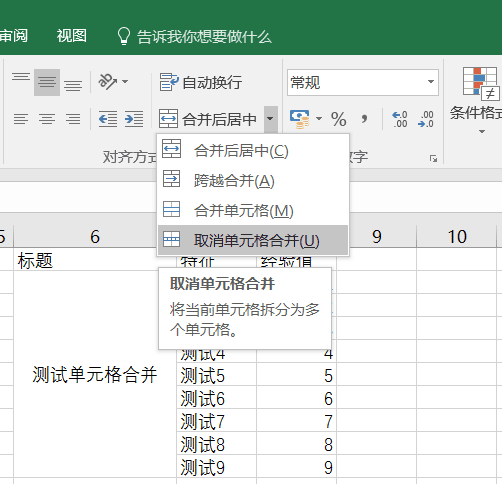Select merged cell 测试单元格合并
Screen dimensions: 502x484
[95, 374]
